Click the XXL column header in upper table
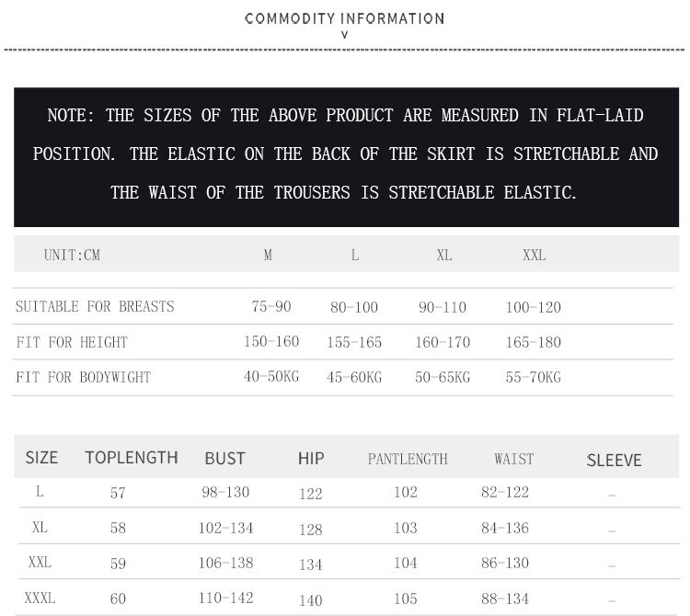This screenshot has height=616, width=690. click(x=534, y=256)
